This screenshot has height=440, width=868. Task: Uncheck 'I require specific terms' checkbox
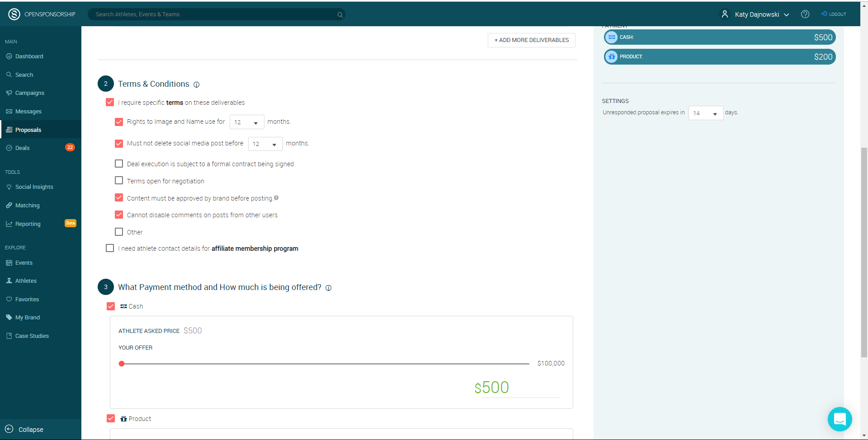(110, 102)
